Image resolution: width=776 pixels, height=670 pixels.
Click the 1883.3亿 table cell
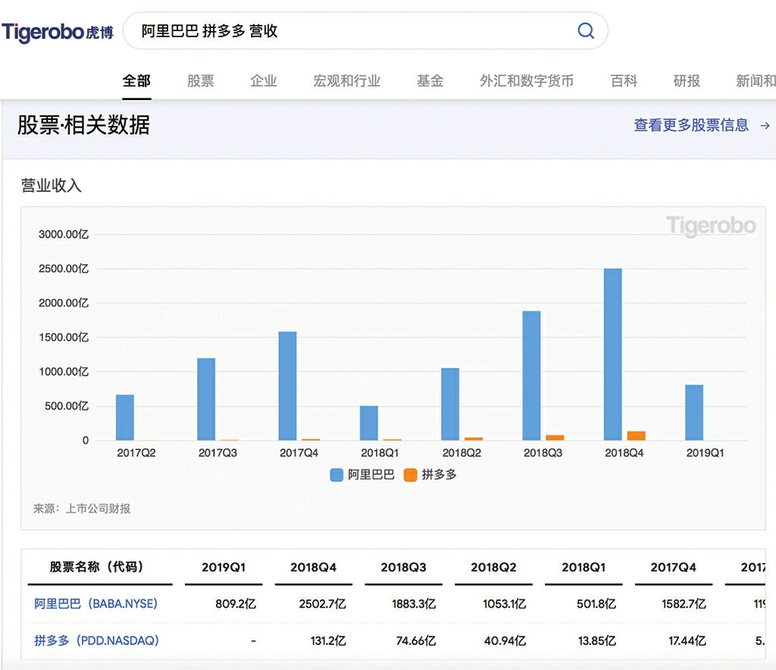[x=414, y=604]
